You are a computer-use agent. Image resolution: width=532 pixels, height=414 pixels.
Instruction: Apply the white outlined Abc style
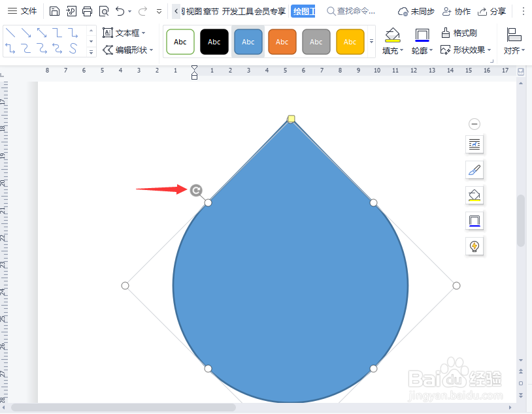pos(180,42)
